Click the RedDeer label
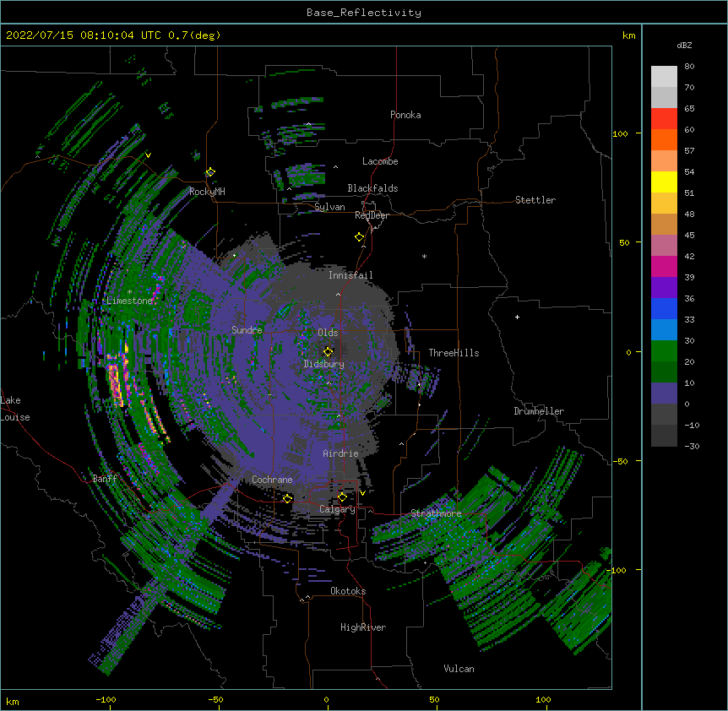 pyautogui.click(x=372, y=215)
